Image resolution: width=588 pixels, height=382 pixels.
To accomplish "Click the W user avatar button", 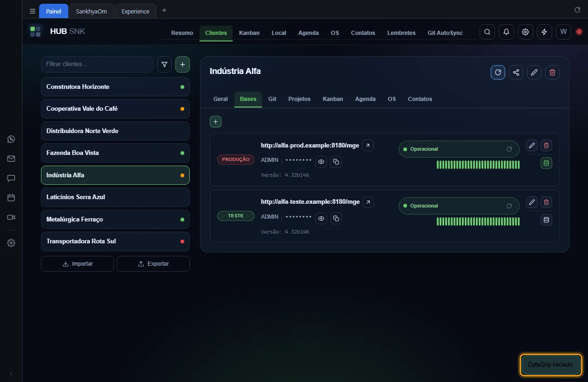I will pyautogui.click(x=563, y=32).
